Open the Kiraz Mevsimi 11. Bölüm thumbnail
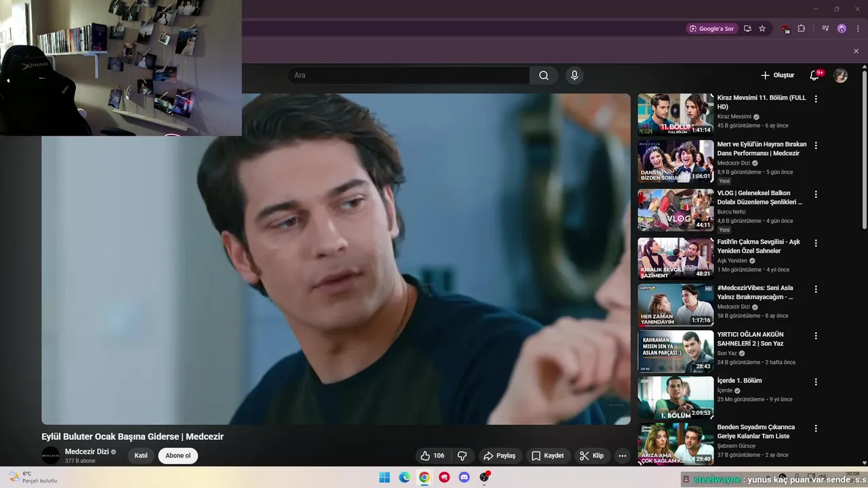Viewport: 868px width, 488px height. tap(675, 115)
